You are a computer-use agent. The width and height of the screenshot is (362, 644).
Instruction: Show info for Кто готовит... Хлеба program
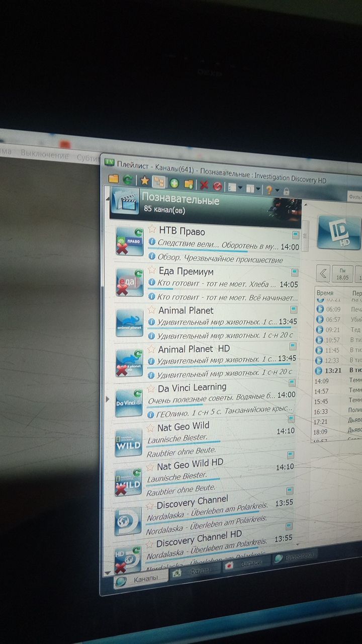point(151,282)
